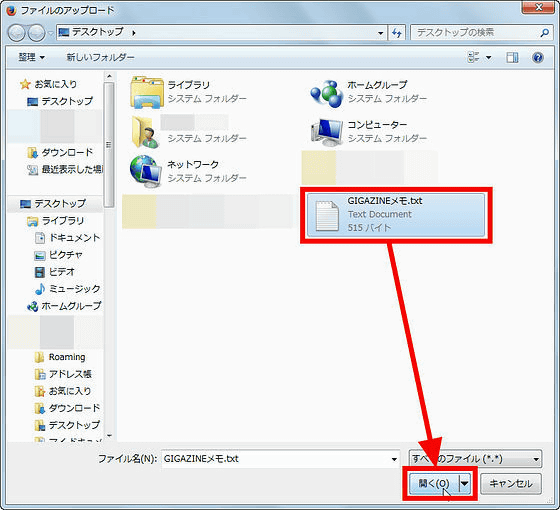This screenshot has height=510, width=560.
Task: Select the ネットワーク icon in file list
Action: point(145,171)
